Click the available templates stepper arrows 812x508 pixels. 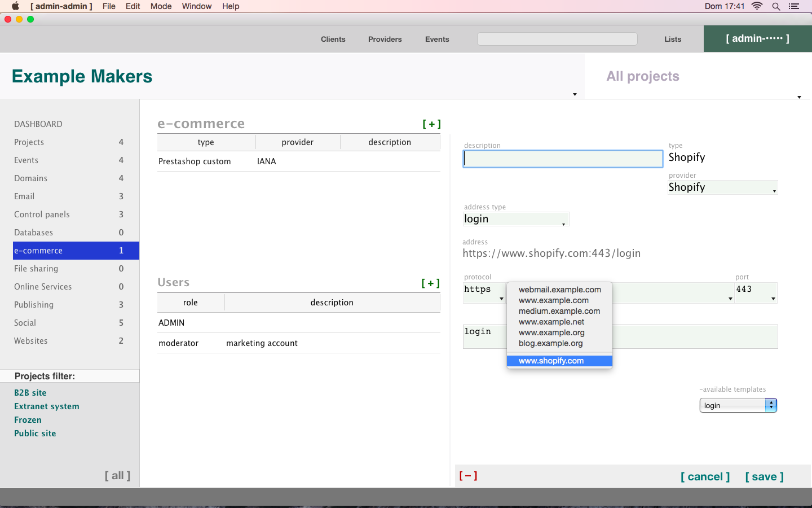pyautogui.click(x=771, y=405)
